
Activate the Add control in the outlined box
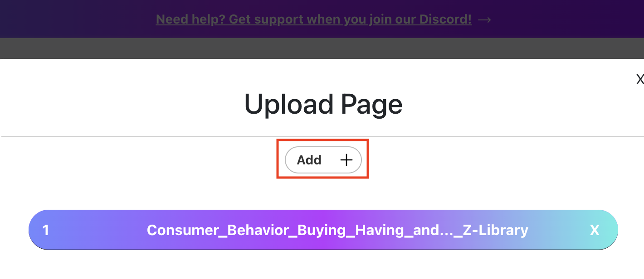(323, 159)
